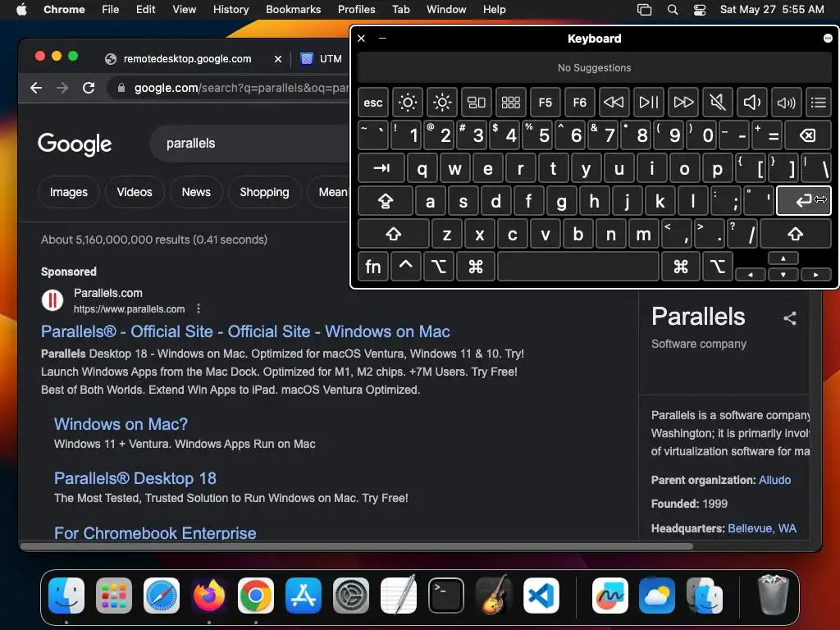
Task: Open the Profiles menu
Action: [x=356, y=9]
